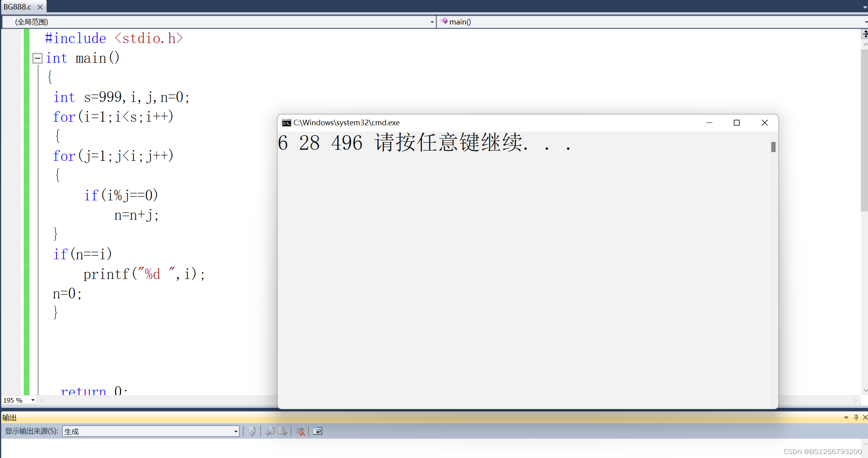Open the output source 生成 combo box
The image size is (868, 458).
click(151, 431)
